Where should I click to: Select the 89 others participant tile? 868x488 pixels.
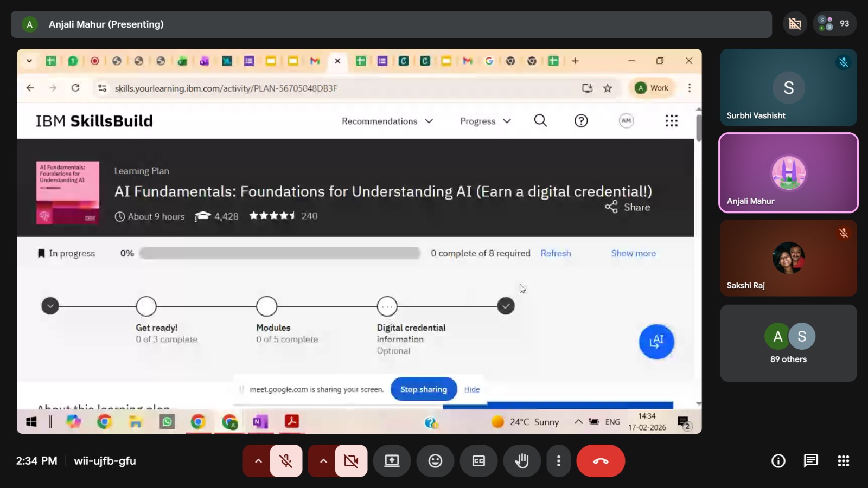coord(788,343)
